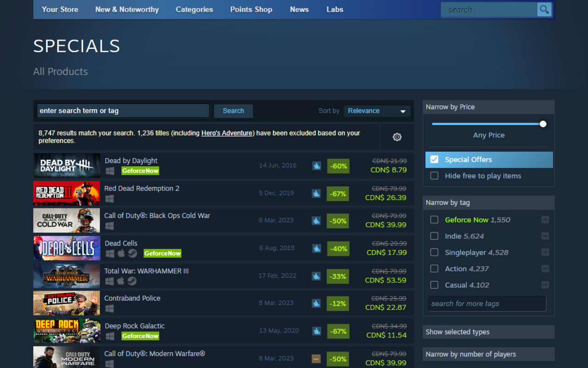
Task: Open the Sort by Relevance dropdown
Action: coord(377,111)
